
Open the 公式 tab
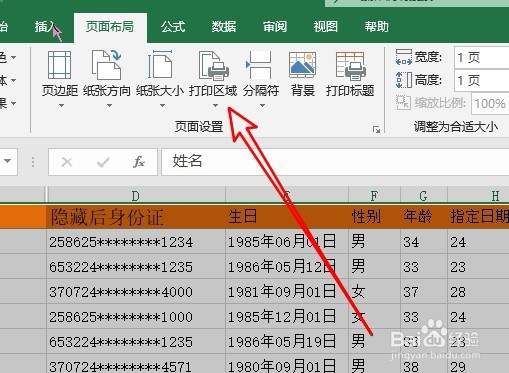pos(173,27)
